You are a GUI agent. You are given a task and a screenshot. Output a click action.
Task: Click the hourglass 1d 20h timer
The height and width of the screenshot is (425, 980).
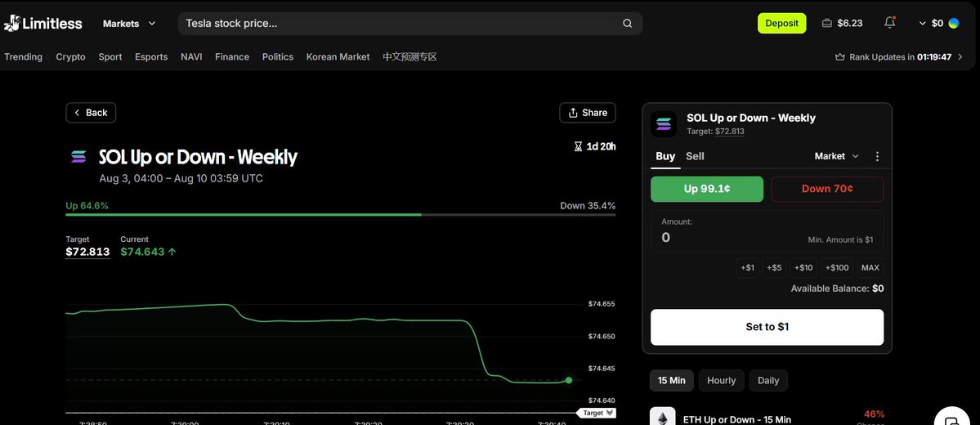coord(595,147)
